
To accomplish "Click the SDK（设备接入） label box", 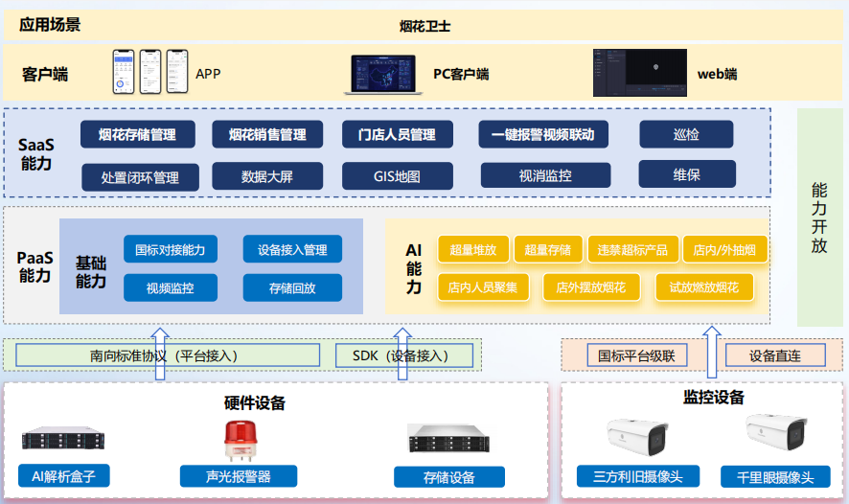I will click(x=406, y=355).
